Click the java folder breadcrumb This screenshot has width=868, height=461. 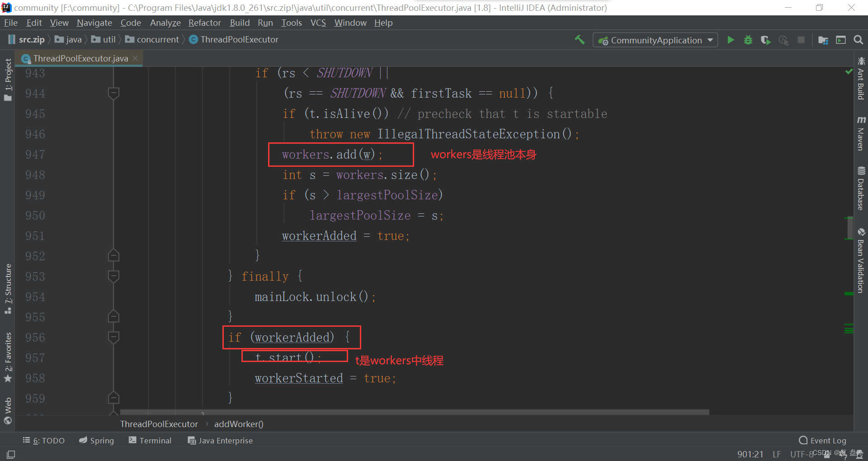tap(68, 40)
